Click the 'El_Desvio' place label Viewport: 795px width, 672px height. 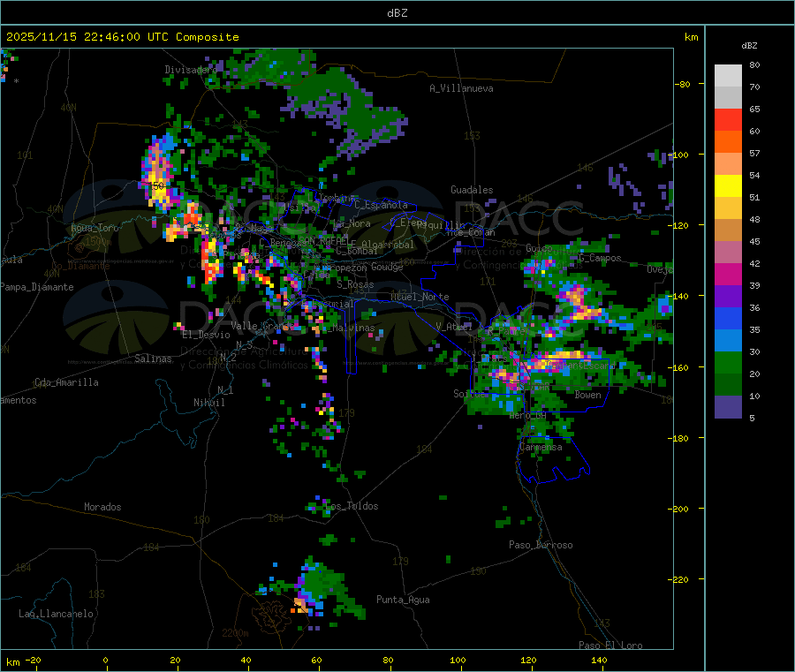tap(207, 335)
